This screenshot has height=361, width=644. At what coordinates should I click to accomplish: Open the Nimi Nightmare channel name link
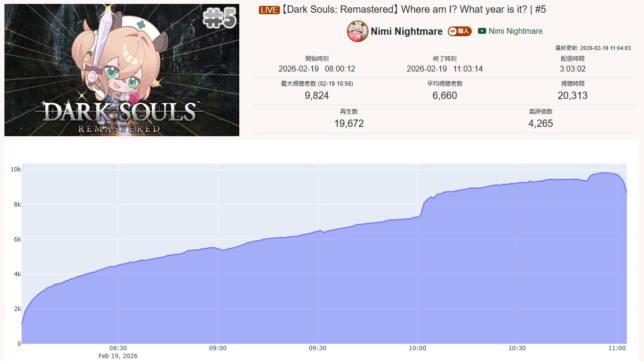click(x=407, y=31)
